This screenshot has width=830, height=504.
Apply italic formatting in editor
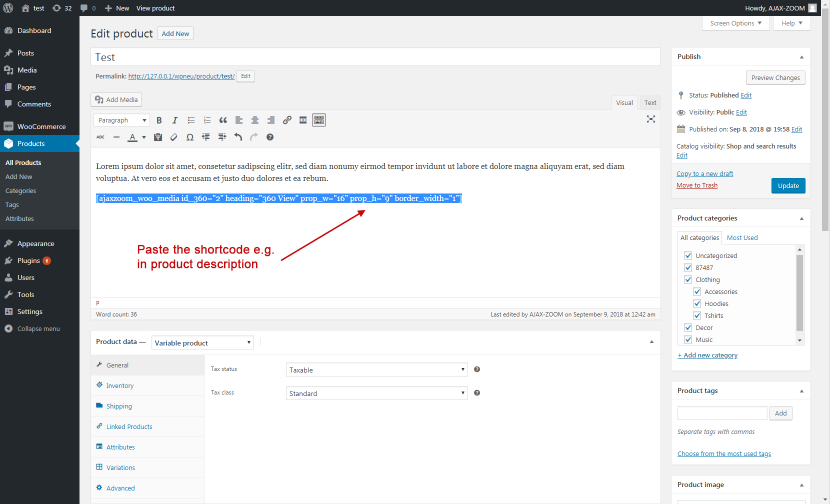(x=175, y=120)
